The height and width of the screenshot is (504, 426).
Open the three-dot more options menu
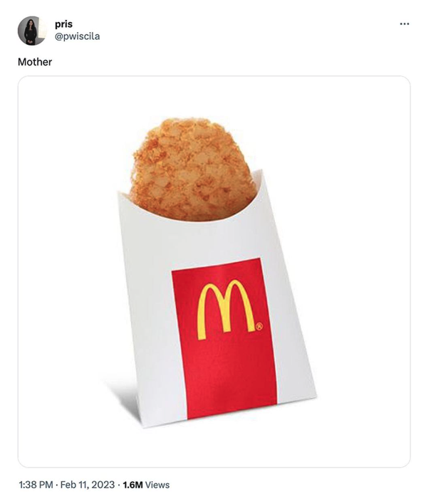(405, 23)
